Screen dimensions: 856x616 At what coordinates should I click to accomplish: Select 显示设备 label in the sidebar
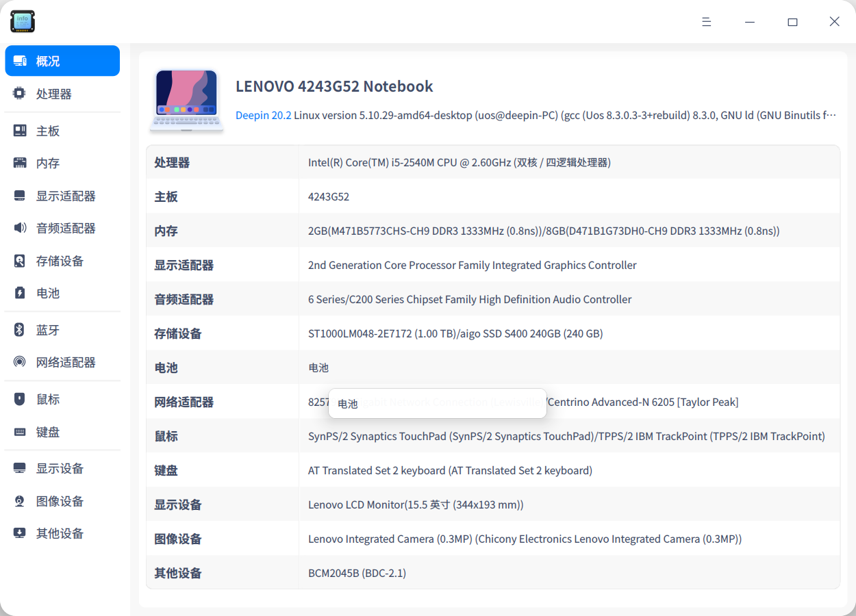tap(60, 468)
